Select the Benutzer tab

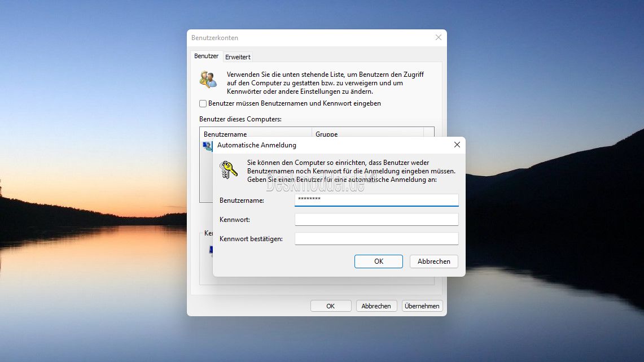(206, 56)
